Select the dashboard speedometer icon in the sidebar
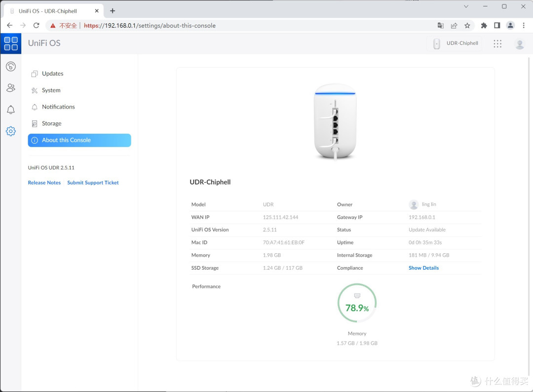 click(x=11, y=66)
